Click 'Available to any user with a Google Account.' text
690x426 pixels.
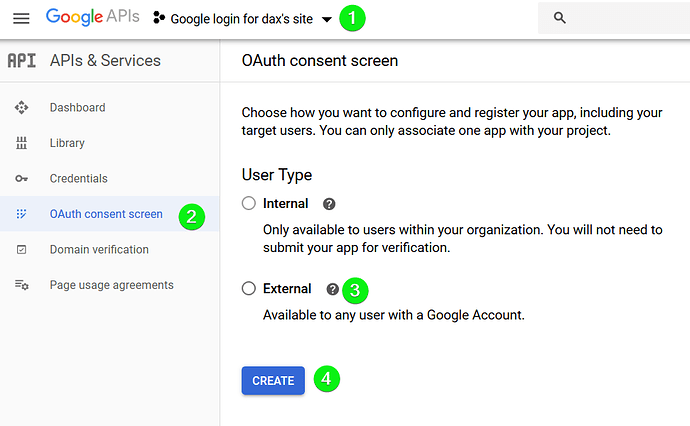tap(394, 315)
